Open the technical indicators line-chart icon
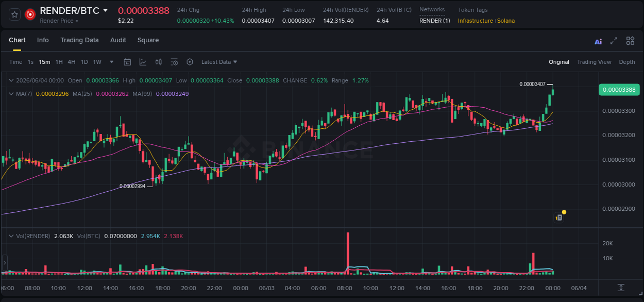Viewport: 644px width, 302px height. (143, 62)
